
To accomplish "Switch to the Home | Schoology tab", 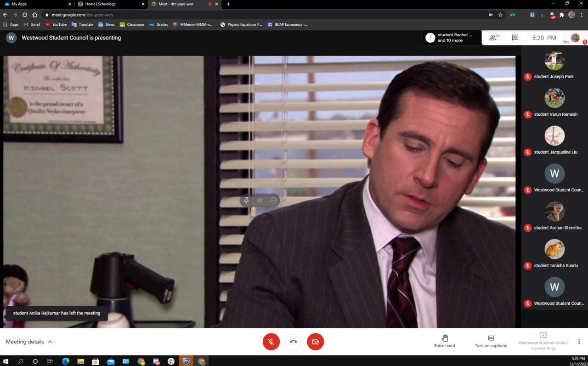I will coord(111,4).
